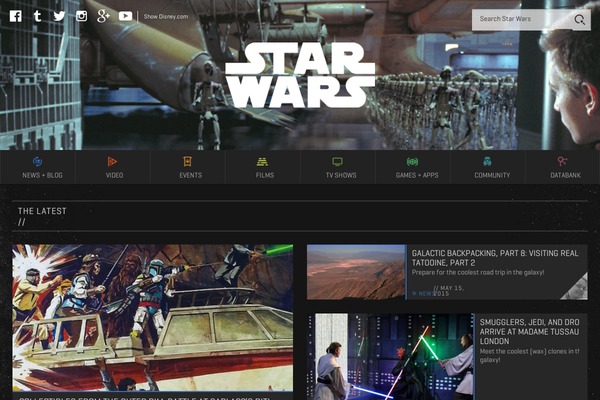
Task: Click the Databank icon
Action: pyautogui.click(x=562, y=162)
